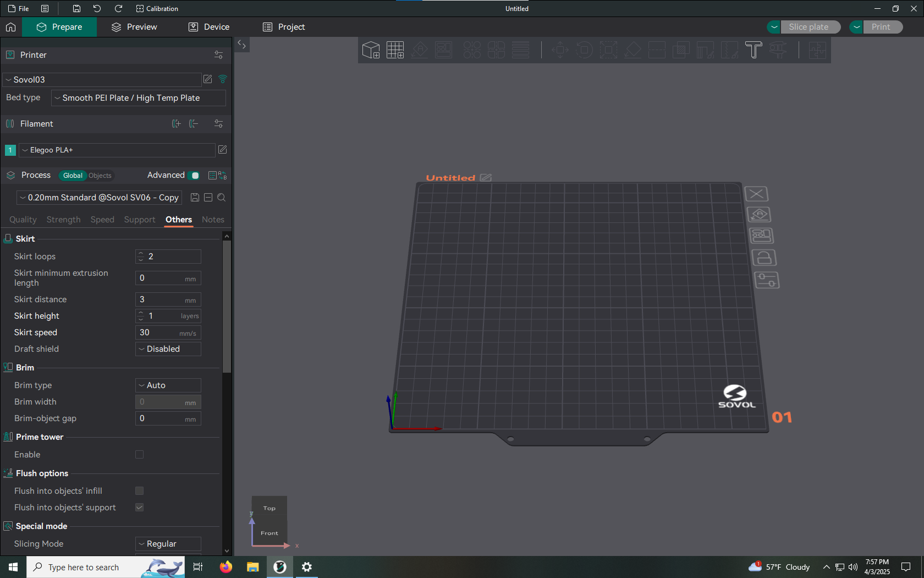
Task: Check Flush into objects' infill
Action: [x=140, y=491]
